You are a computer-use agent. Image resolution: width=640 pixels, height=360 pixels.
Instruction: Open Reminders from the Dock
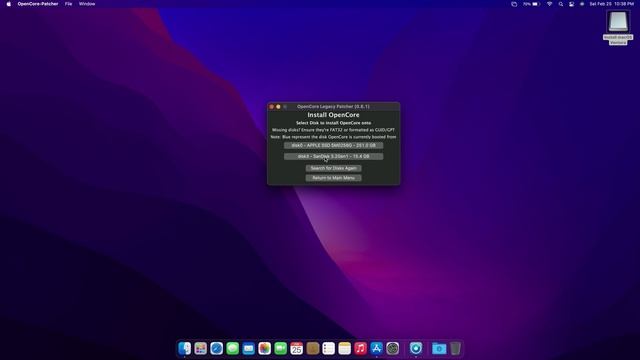pos(329,348)
